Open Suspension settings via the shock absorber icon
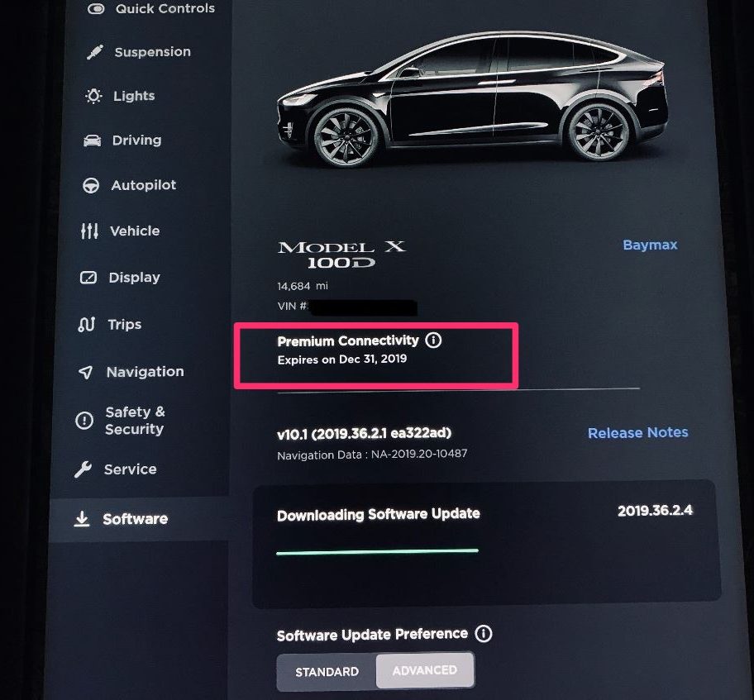 click(95, 52)
